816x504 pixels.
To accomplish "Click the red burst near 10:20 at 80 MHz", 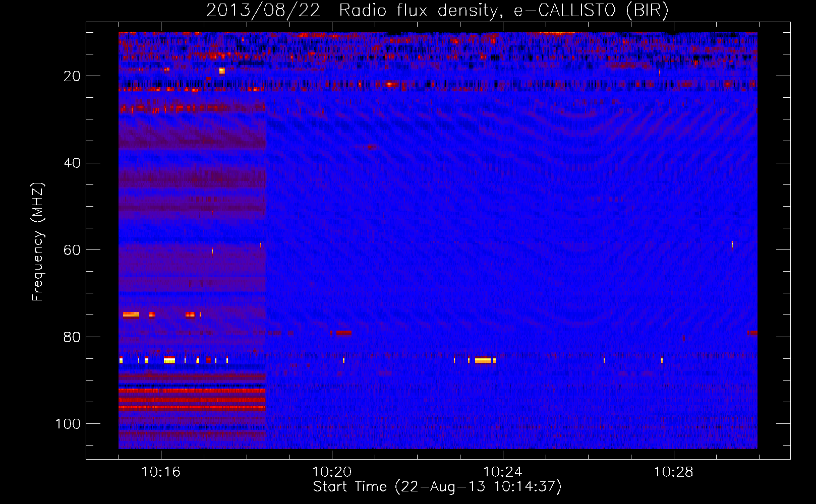I will coord(344,333).
